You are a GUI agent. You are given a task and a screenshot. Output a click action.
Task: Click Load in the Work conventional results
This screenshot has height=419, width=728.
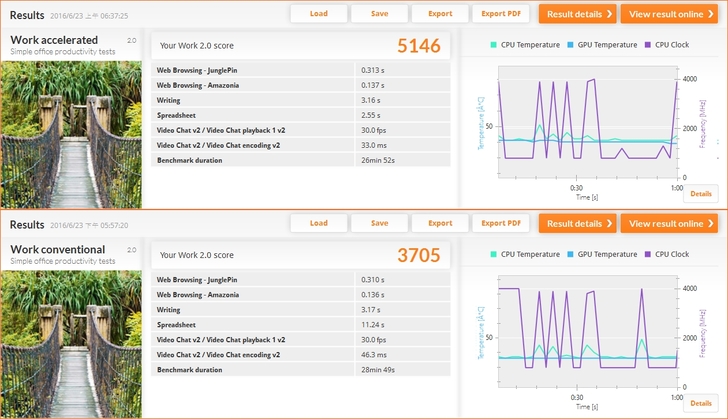pos(318,223)
